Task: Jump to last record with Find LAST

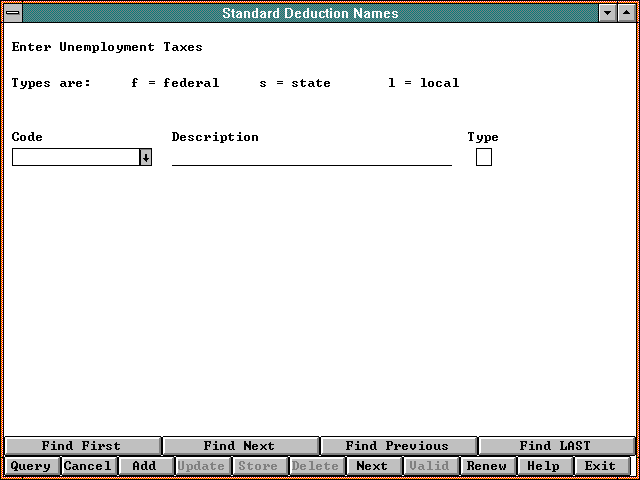Action: pyautogui.click(x=555, y=446)
